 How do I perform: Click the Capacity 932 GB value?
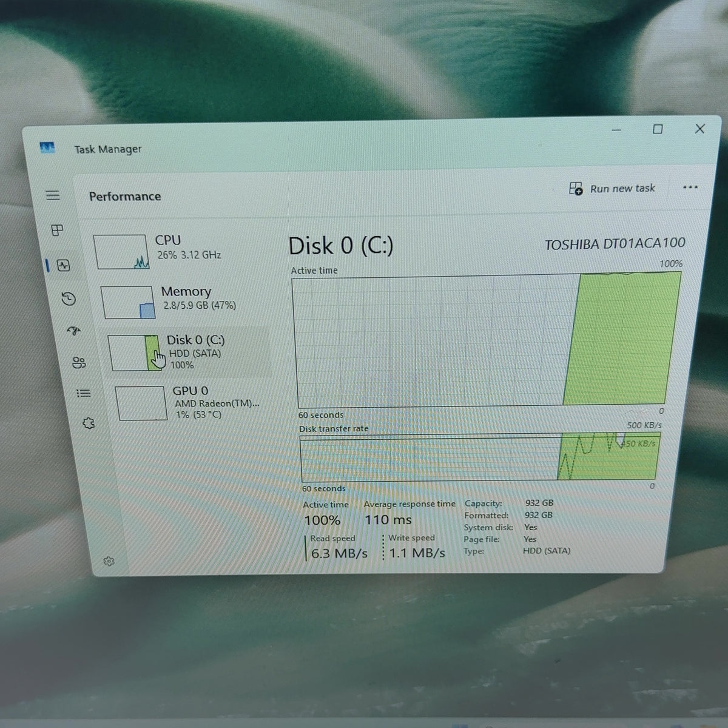tap(539, 503)
